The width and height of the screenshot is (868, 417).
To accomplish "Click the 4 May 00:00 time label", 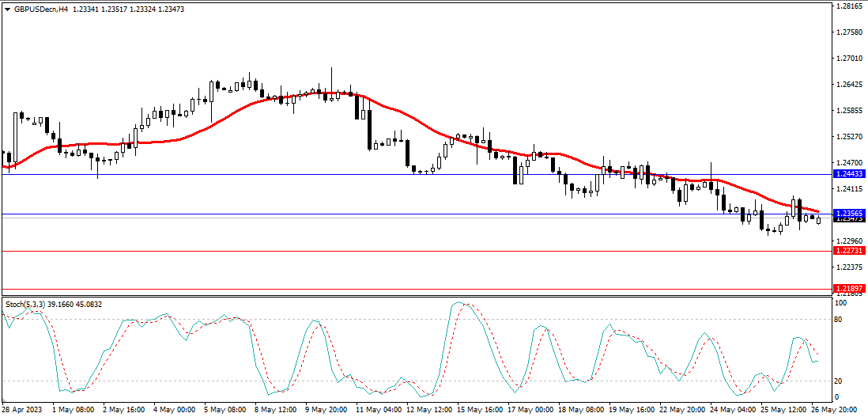I will click(173, 411).
